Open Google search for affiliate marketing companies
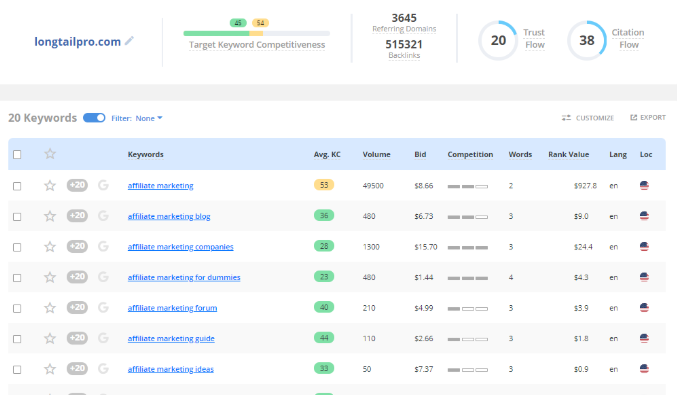Image resolution: width=677 pixels, height=395 pixels. tap(103, 246)
